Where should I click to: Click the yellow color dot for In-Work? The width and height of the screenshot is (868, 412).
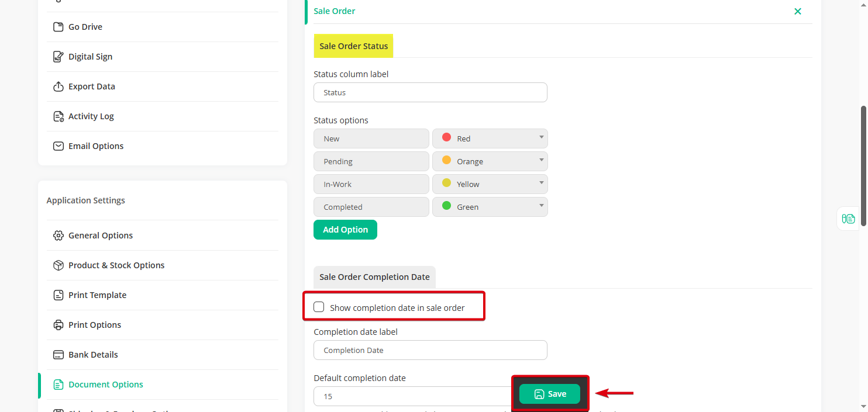tap(446, 183)
